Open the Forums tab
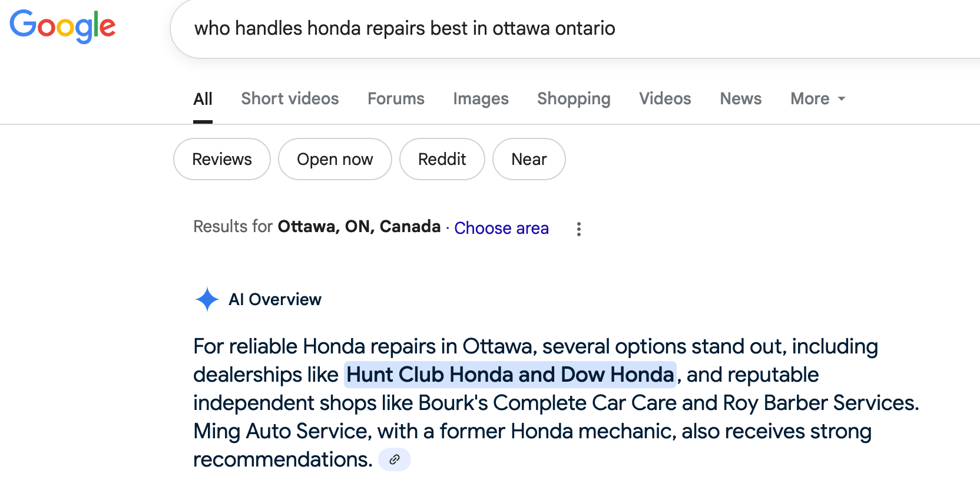 coord(396,98)
